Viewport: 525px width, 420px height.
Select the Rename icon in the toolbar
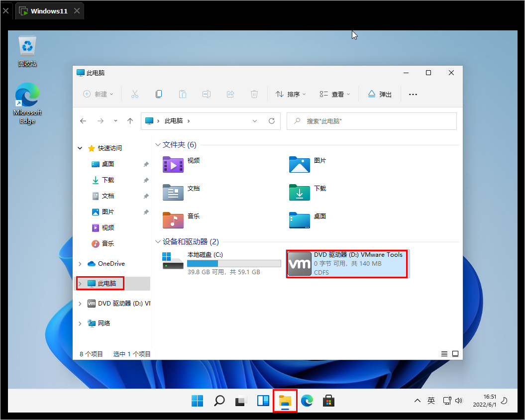point(206,94)
